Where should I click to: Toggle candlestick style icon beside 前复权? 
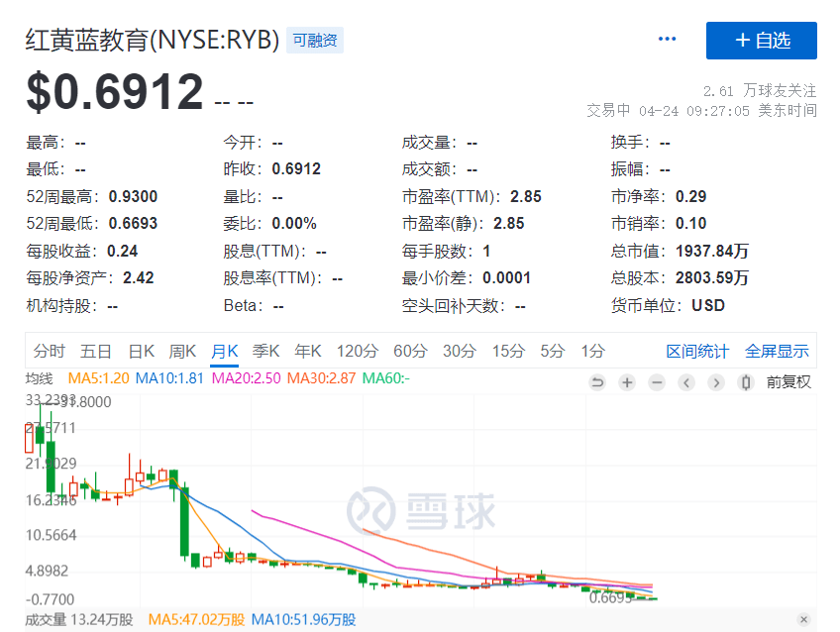click(746, 382)
